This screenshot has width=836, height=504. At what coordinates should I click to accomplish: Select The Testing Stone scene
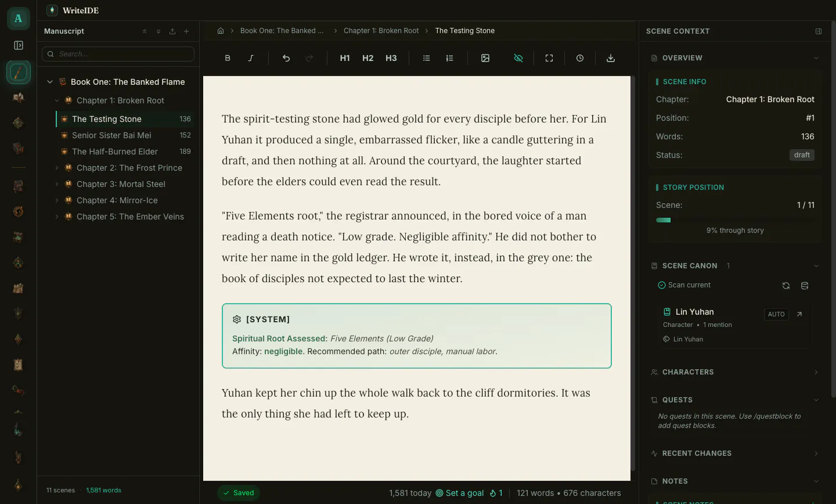click(x=125, y=119)
